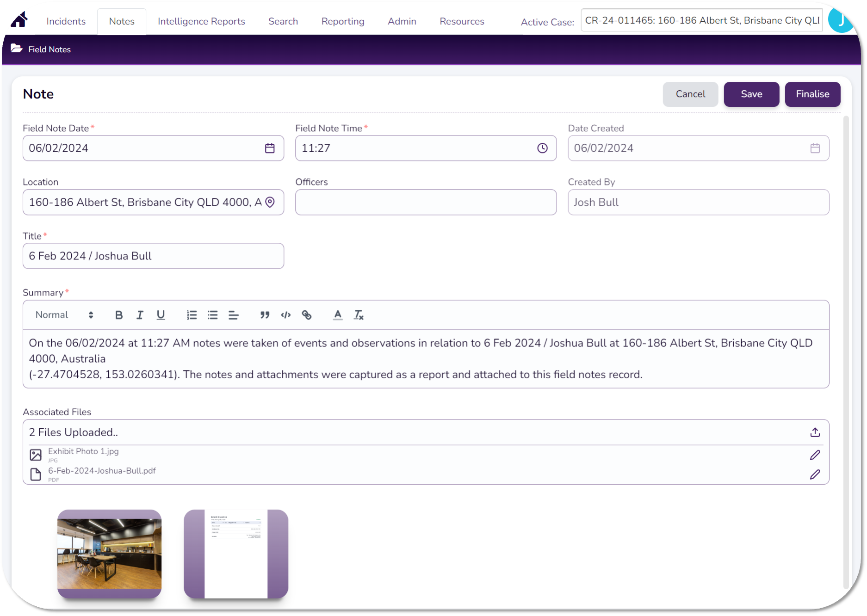This screenshot has width=867, height=616.
Task: Click the Finalise button
Action: point(812,94)
